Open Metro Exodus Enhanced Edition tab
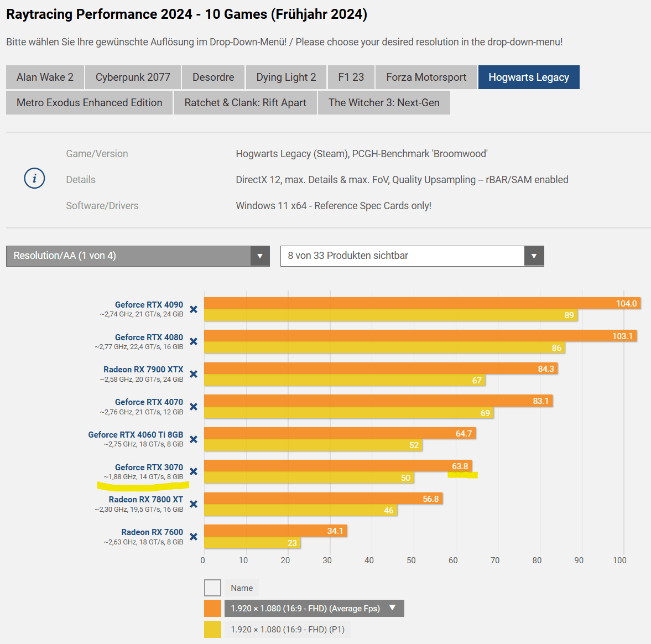 click(89, 102)
